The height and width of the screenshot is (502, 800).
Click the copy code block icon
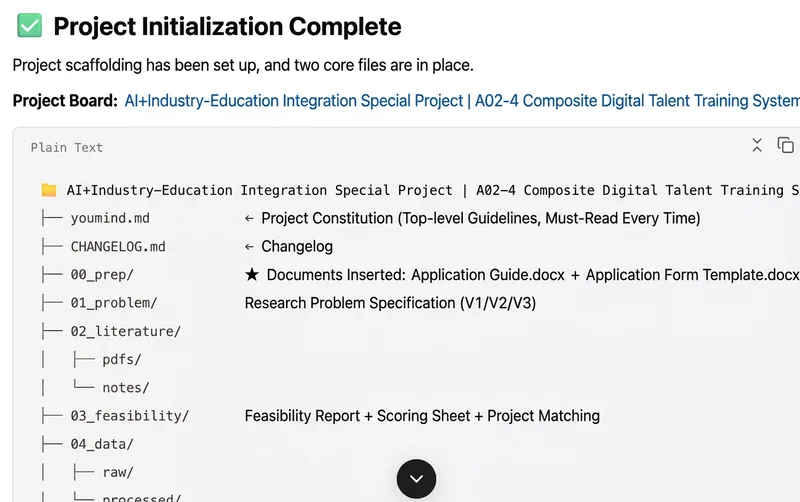[x=785, y=145]
